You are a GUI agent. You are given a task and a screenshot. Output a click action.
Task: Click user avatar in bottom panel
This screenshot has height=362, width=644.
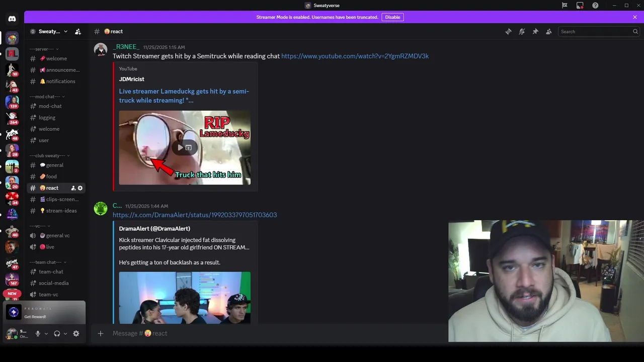pos(11,333)
